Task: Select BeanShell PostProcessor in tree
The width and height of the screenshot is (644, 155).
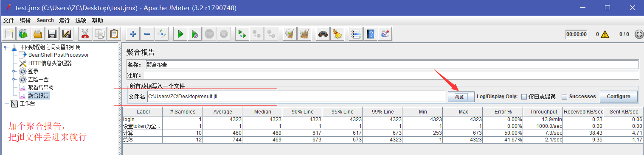Action: tap(59, 55)
